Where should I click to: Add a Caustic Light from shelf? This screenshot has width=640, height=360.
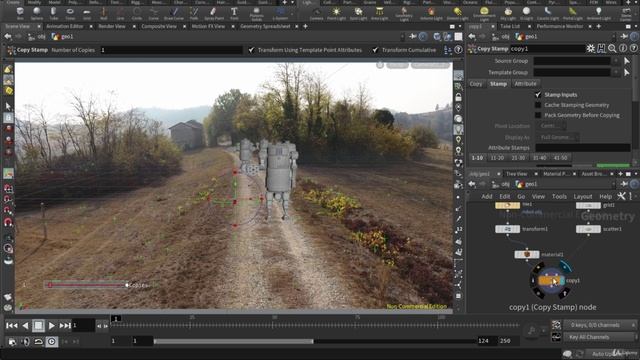tap(548, 13)
